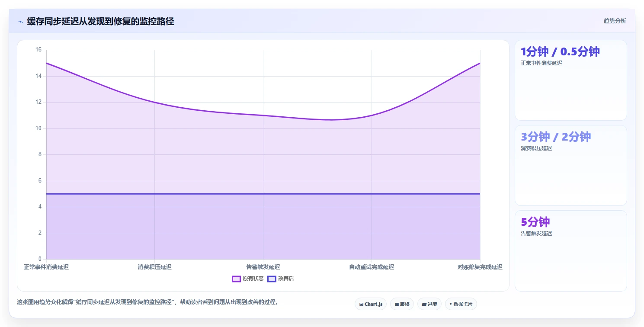
Task: Click the y-axis value 14
Action: pyautogui.click(x=38, y=76)
